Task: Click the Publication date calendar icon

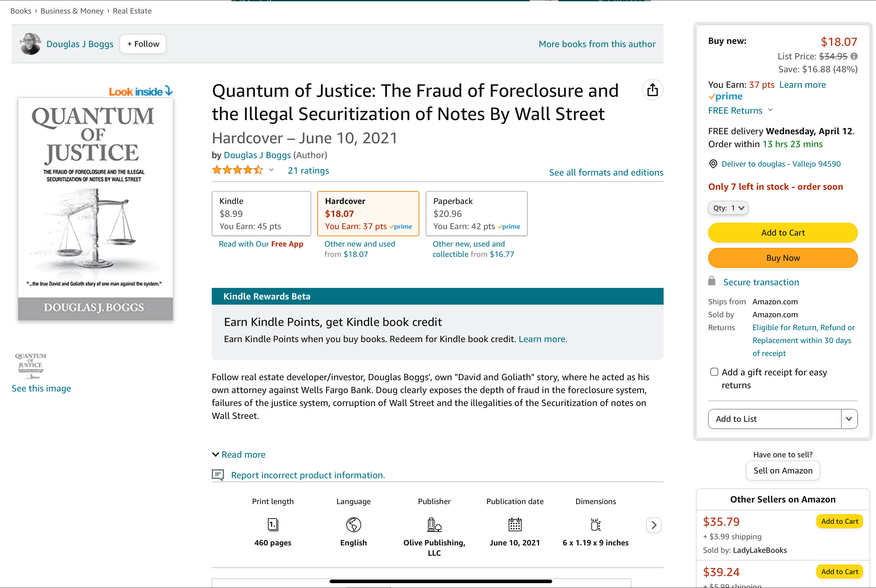Action: (515, 525)
